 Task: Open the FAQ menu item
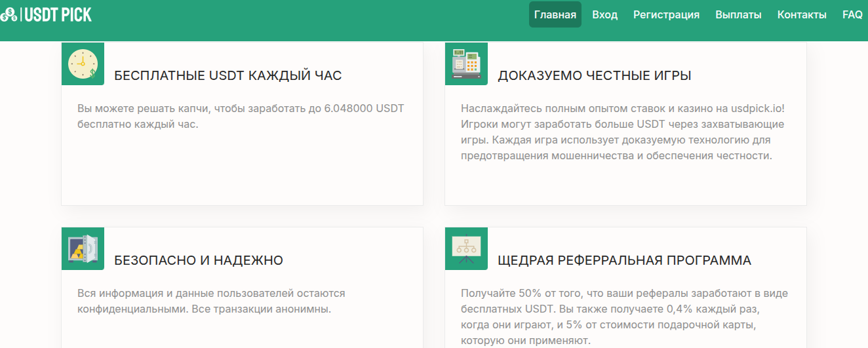pyautogui.click(x=852, y=14)
